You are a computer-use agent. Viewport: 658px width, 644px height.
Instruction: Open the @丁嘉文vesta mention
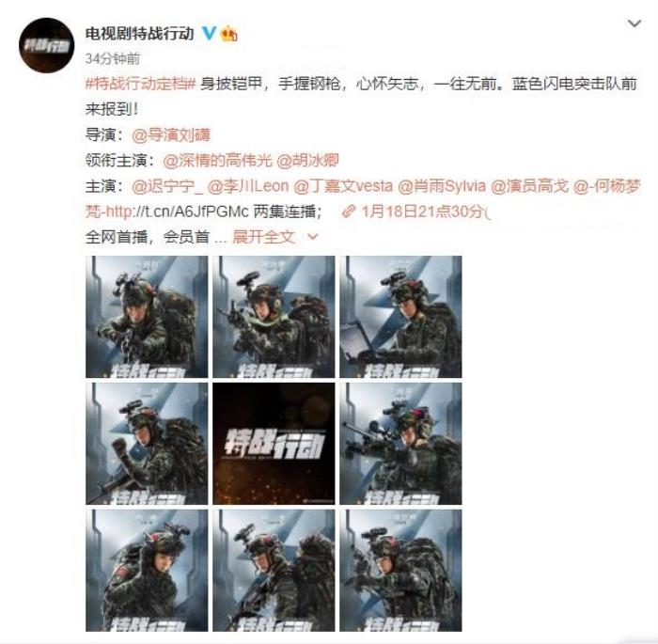point(343,186)
